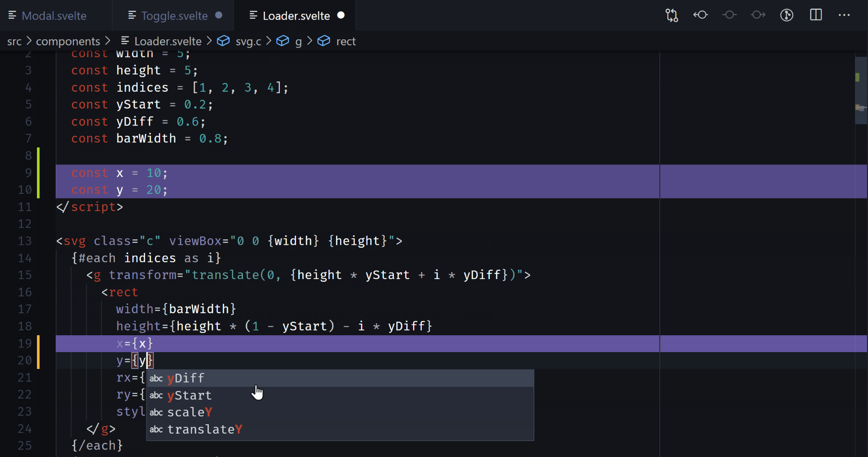Click the g cube icon in the breadcrumb
Screen dimensions: 868x457
pyautogui.click(x=283, y=41)
